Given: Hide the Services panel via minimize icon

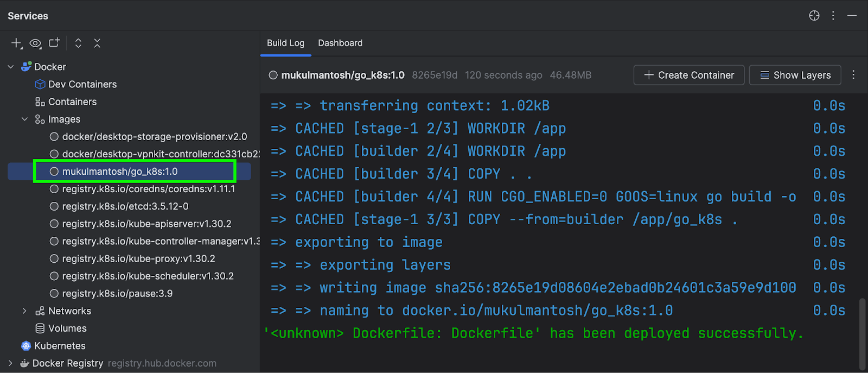Looking at the screenshot, I should coord(852,16).
